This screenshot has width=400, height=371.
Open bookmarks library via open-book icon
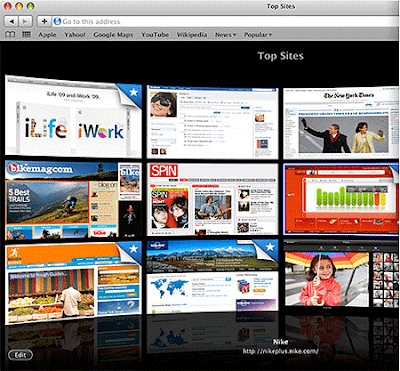[11, 34]
